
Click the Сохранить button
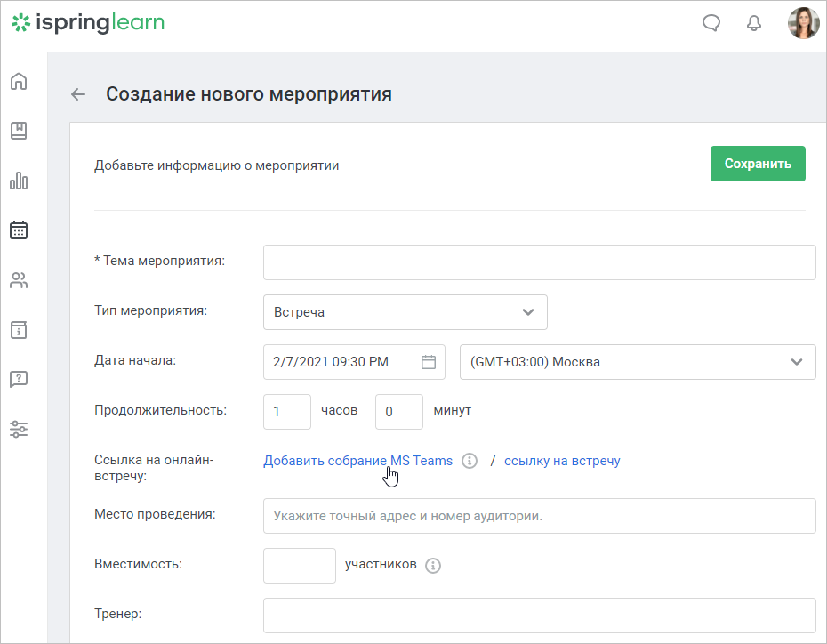click(x=758, y=164)
